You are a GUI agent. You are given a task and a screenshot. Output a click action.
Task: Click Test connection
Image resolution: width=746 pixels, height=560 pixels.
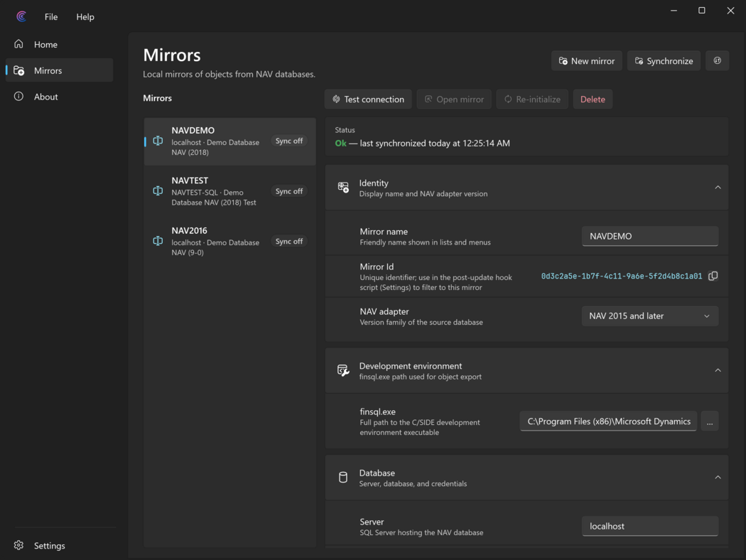368,99
